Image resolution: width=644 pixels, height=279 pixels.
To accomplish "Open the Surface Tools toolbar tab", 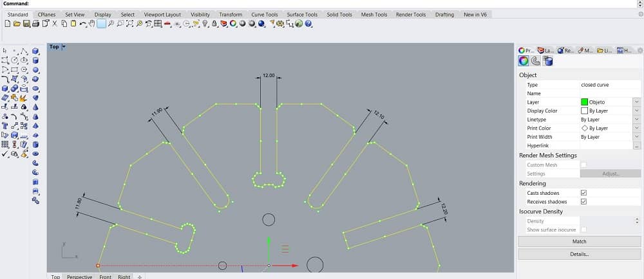I will tap(302, 14).
